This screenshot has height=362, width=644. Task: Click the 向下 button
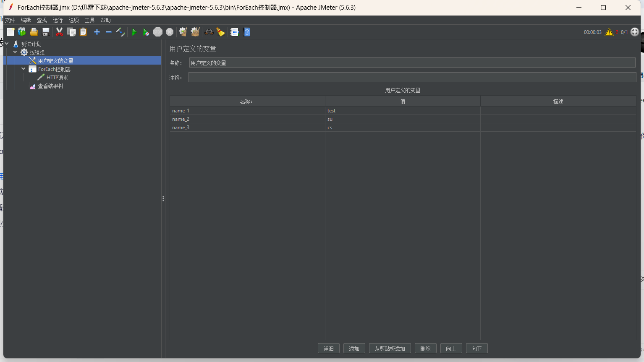[x=477, y=349]
